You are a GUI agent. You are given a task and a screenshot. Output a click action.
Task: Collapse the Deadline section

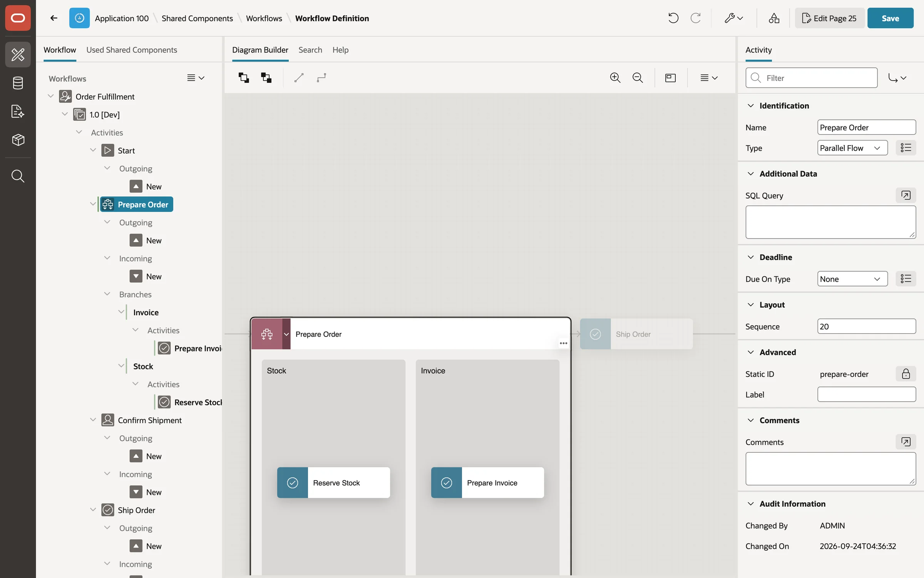coord(750,257)
